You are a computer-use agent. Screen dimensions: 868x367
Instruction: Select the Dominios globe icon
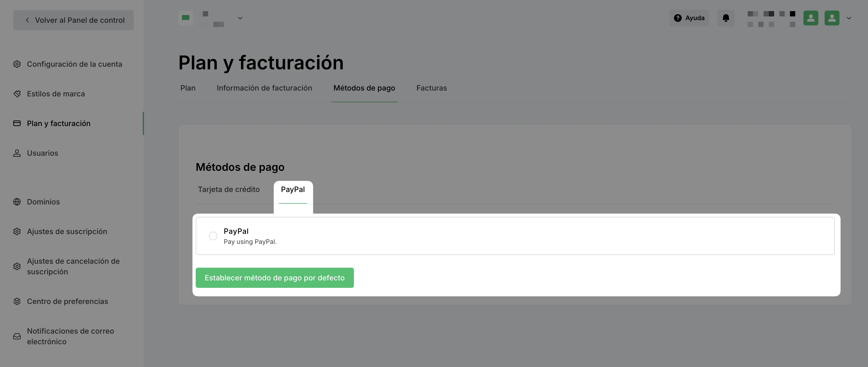coord(17,202)
